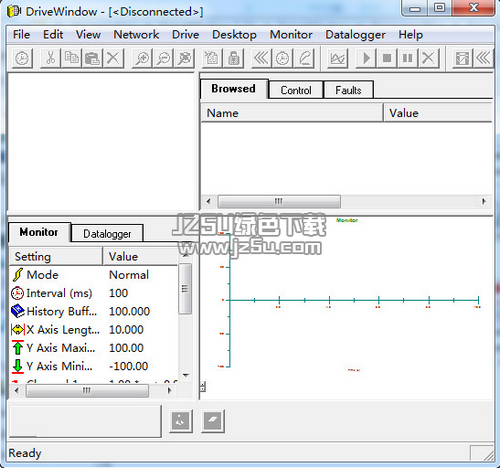
Task: Click the Value column header in the settings list
Action: [x=140, y=256]
